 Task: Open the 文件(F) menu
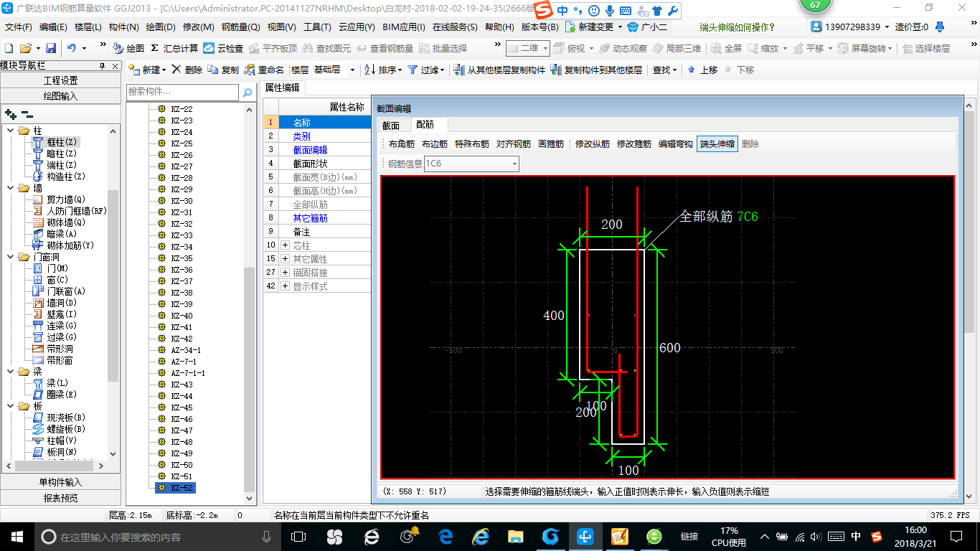tap(19, 27)
